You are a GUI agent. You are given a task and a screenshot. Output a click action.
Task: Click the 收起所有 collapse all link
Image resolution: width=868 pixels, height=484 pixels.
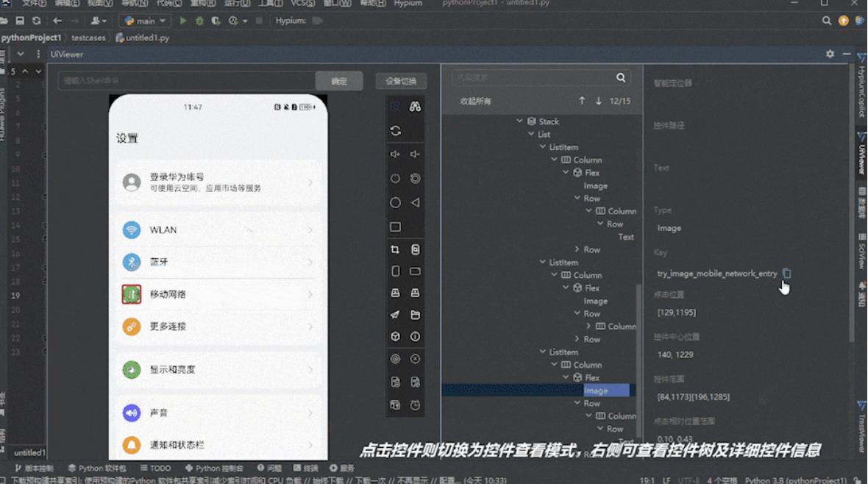pos(476,101)
